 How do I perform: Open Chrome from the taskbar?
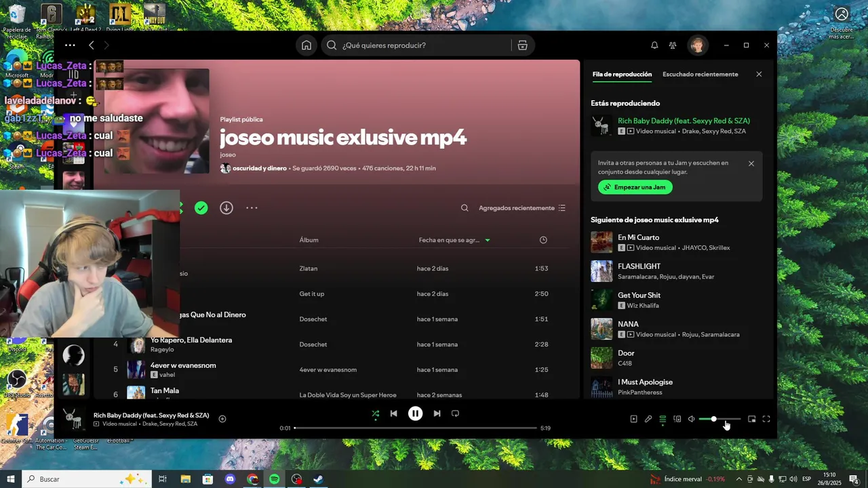click(252, 479)
